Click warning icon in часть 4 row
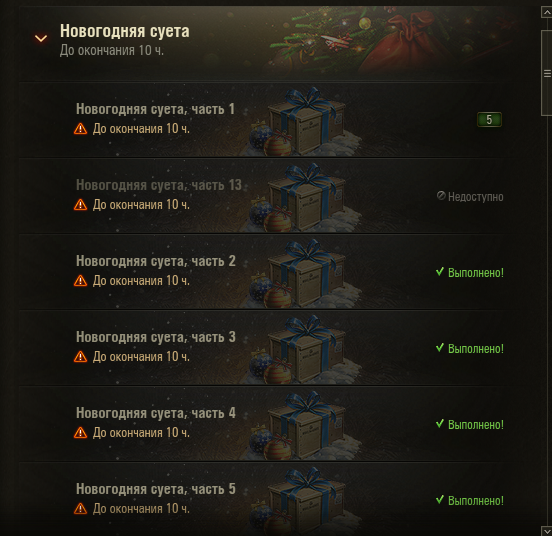The image size is (552, 536). 80,433
